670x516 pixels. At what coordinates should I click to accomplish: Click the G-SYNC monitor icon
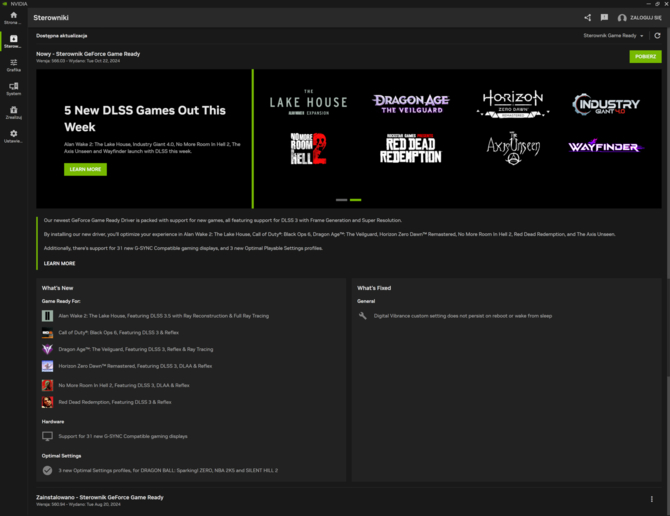[47, 436]
